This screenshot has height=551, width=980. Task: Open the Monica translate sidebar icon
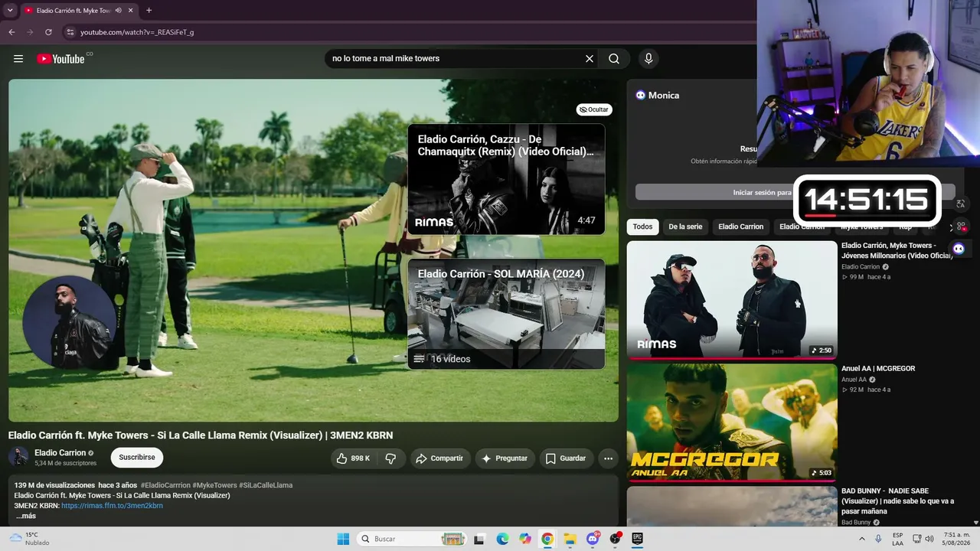point(960,204)
